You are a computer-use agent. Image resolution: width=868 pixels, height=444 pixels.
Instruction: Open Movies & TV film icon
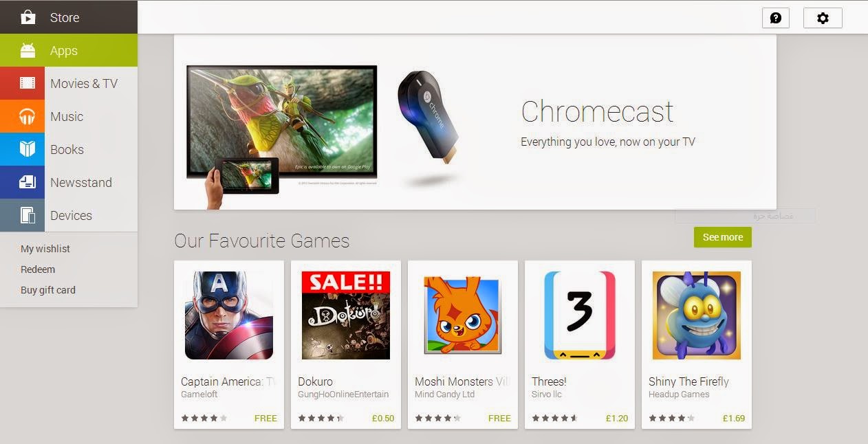28,83
